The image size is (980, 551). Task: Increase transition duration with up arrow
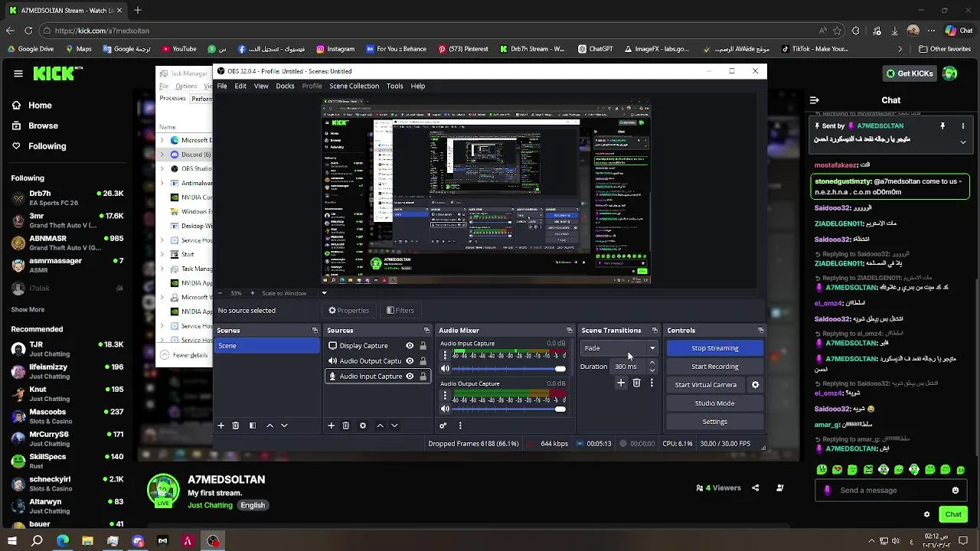[x=652, y=363]
